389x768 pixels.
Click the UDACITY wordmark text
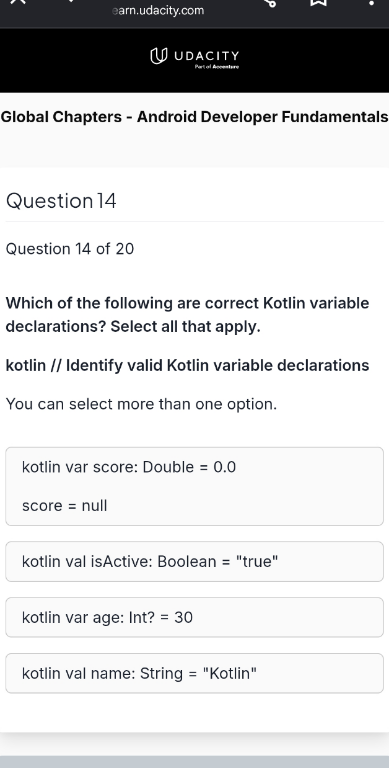point(207,55)
